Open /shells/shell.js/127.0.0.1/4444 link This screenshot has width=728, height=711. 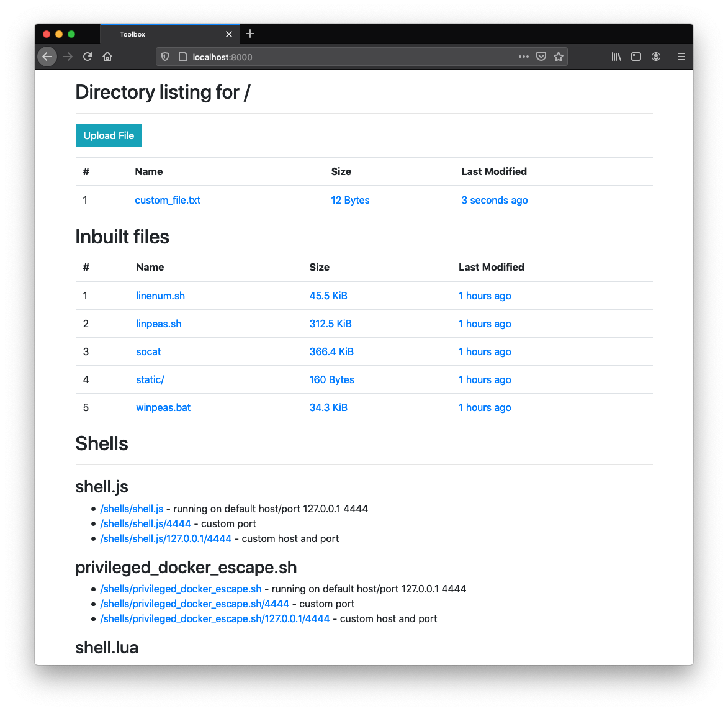point(166,538)
